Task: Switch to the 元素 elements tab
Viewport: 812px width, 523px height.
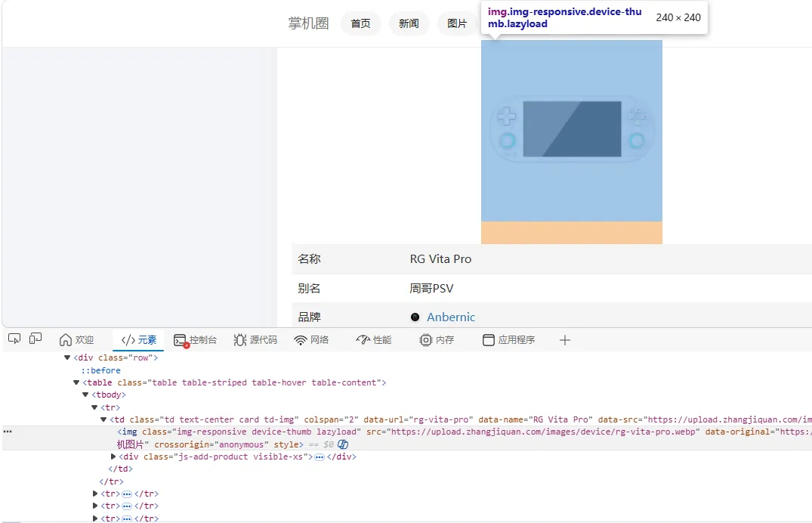Action: coord(138,340)
